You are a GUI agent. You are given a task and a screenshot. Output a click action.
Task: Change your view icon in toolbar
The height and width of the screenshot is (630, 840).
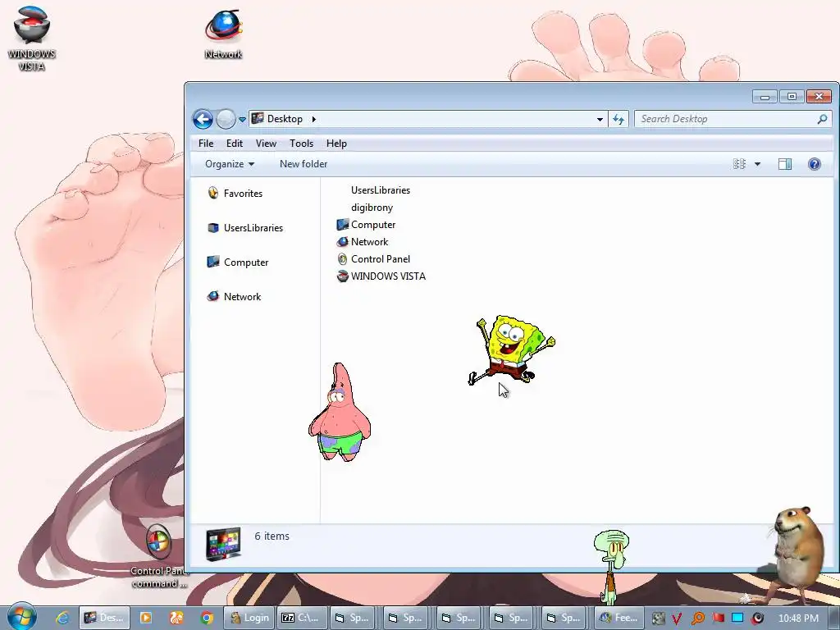tap(739, 164)
